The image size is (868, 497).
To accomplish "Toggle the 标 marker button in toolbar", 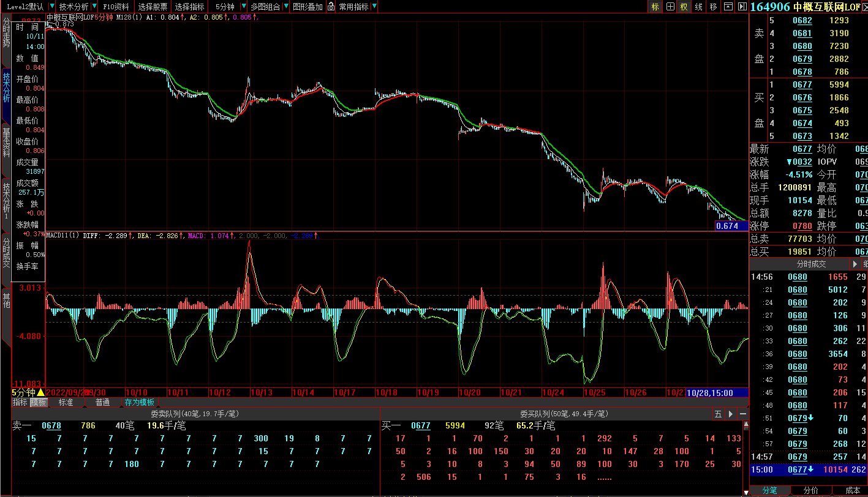I will [x=655, y=7].
